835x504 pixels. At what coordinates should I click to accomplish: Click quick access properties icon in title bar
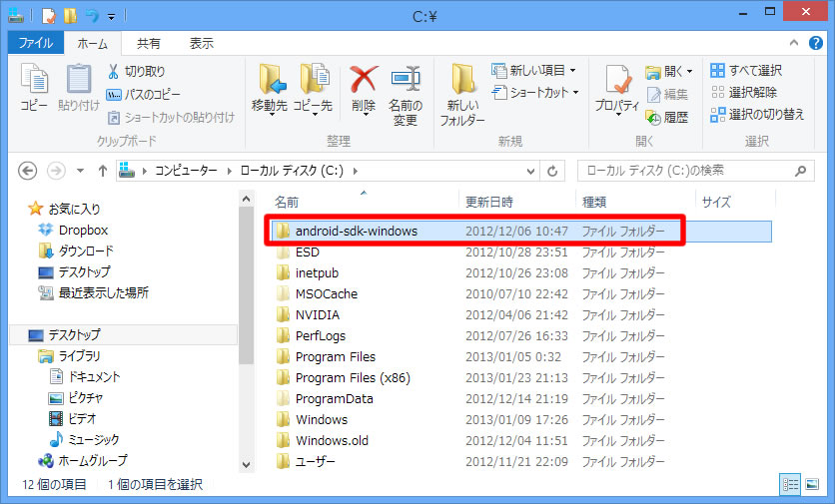click(x=49, y=16)
